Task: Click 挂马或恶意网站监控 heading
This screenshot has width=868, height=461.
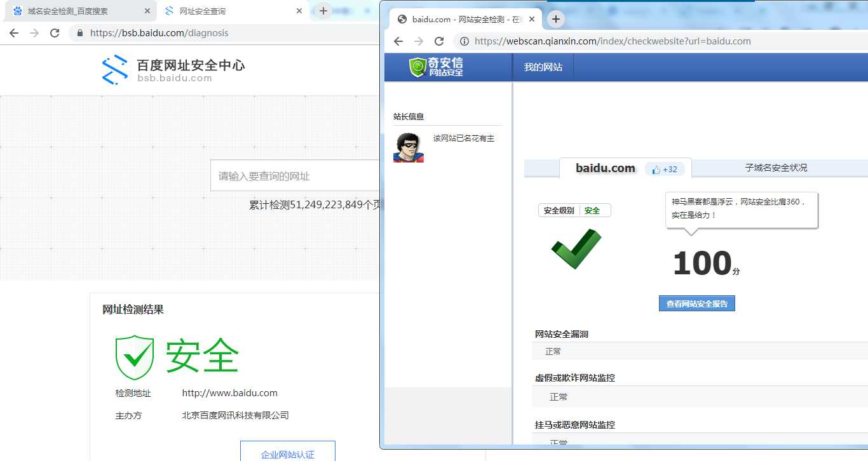Action: 575,425
